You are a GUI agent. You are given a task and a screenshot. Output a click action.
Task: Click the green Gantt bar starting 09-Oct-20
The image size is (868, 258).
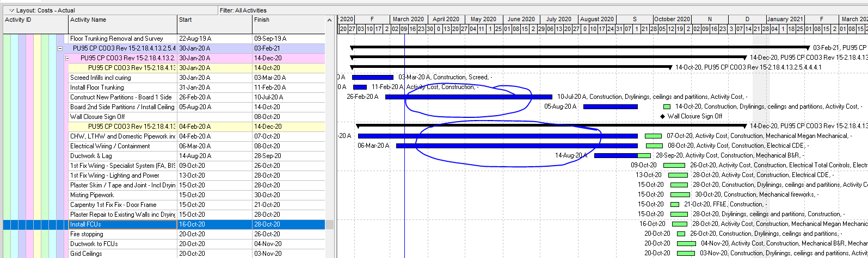(x=674, y=165)
